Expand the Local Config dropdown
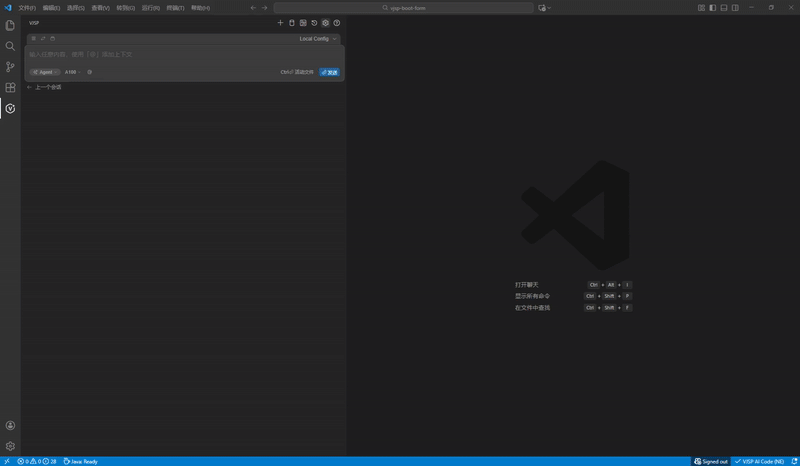Viewport: 800px width, 466px height. tap(318, 39)
